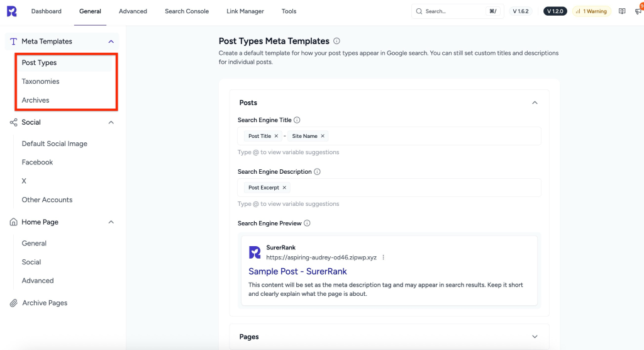Image resolution: width=644 pixels, height=350 pixels.
Task: Remove the Post Title variable tag
Action: point(276,136)
